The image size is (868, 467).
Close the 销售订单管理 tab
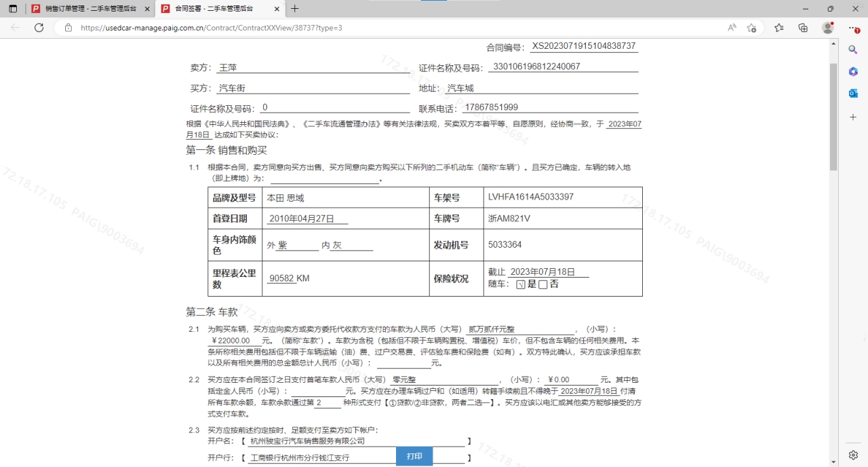pyautogui.click(x=148, y=9)
